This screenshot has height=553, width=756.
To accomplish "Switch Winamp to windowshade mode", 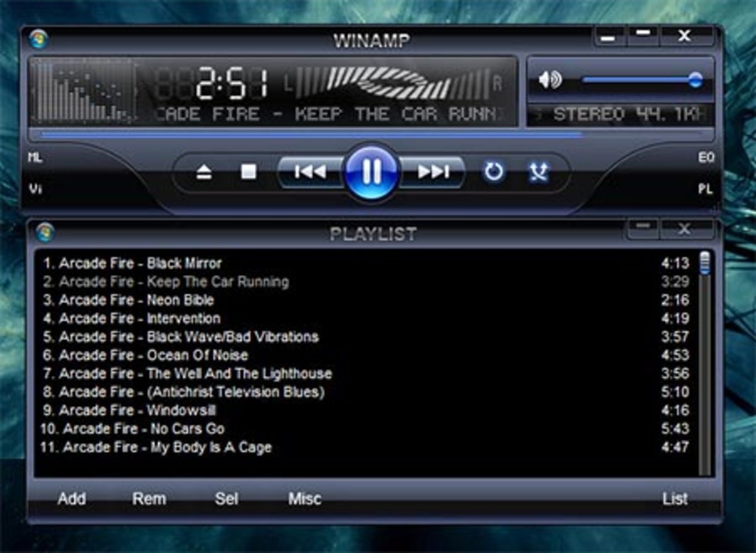I will point(643,36).
